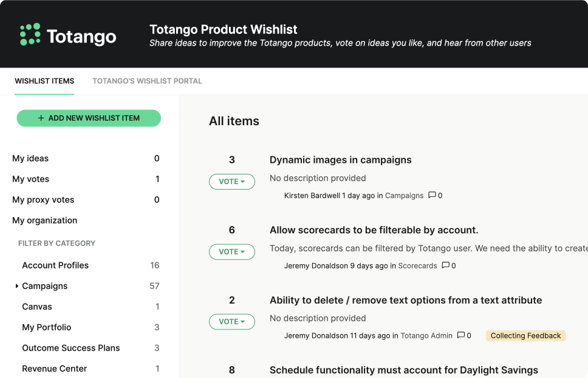Open Schedule functionality Daylight Savings idea
Viewport: 588px width, 378px height.
click(403, 370)
